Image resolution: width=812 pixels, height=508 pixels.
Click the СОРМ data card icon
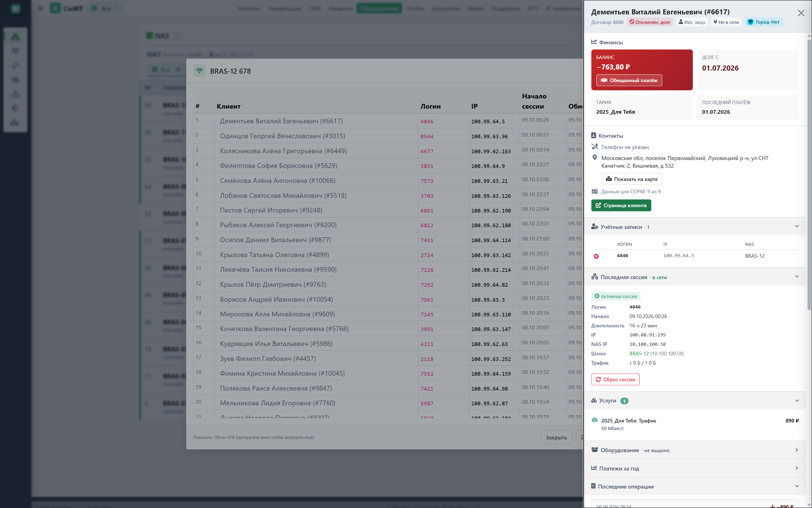coord(595,192)
